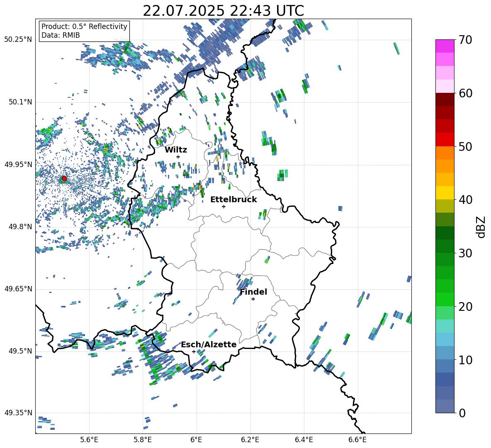Click the 6.4°E longitude label
Viewport: 491px width, 448px height.
tap(304, 440)
